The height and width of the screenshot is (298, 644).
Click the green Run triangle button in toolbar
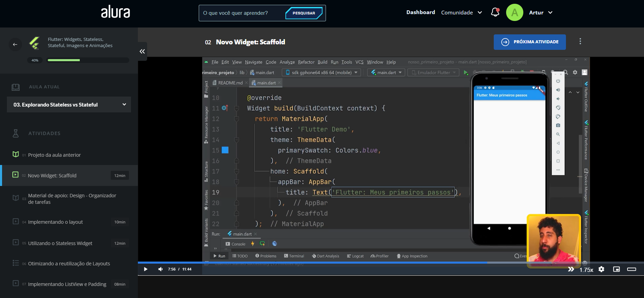coord(466,73)
